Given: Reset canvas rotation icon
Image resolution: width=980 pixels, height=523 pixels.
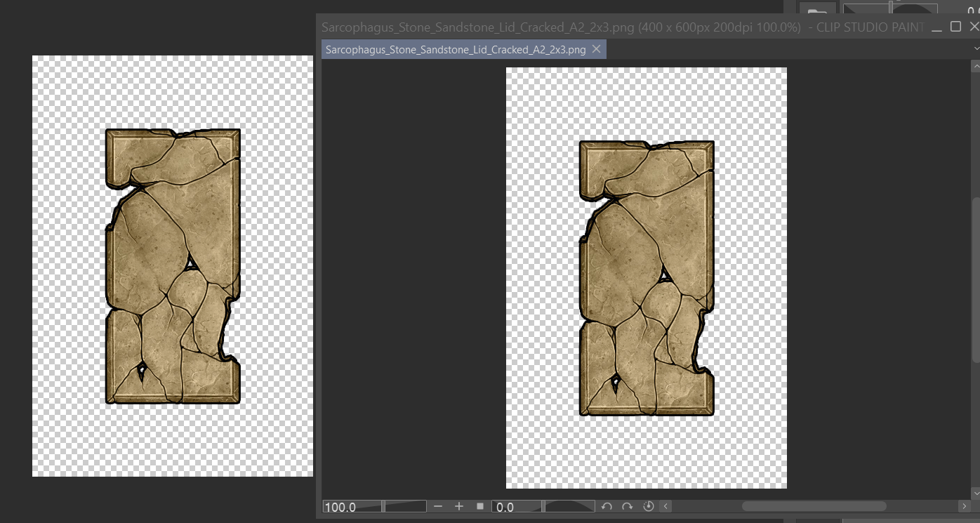Looking at the screenshot, I should pos(648,506).
